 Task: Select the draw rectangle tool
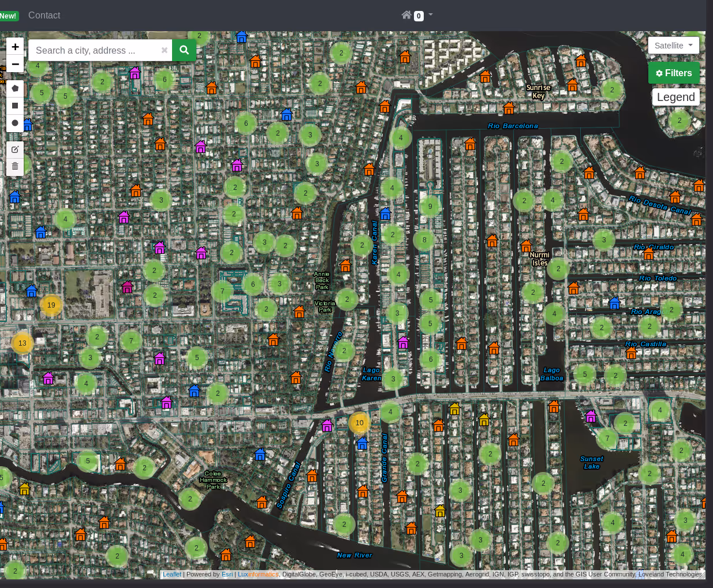pyautogui.click(x=15, y=106)
